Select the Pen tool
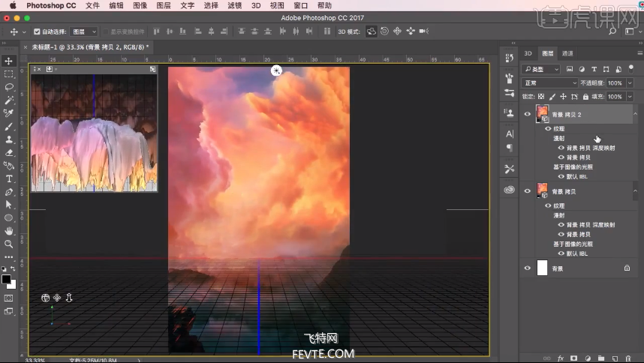 pyautogui.click(x=8, y=192)
